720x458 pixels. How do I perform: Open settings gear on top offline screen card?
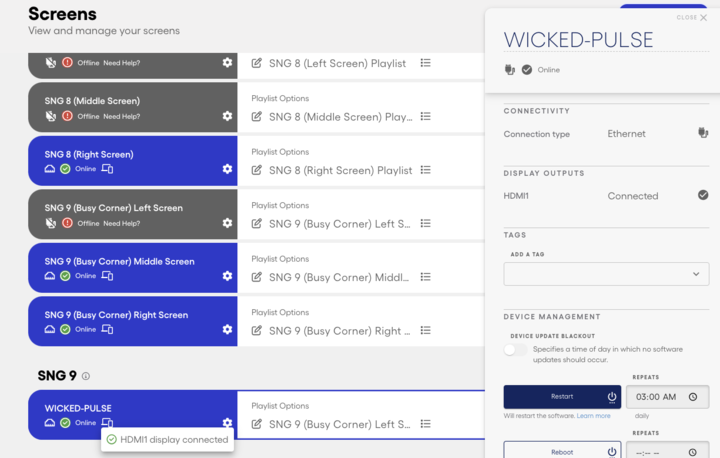[227, 62]
